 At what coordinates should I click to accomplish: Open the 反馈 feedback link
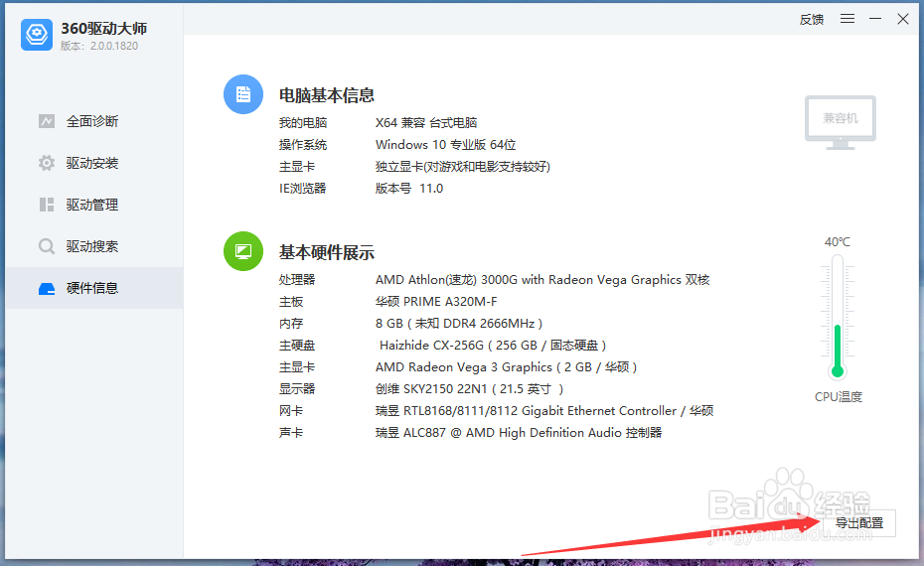click(812, 20)
